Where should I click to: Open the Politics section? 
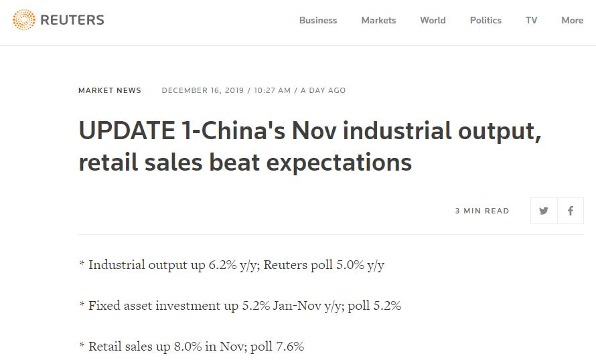pyautogui.click(x=486, y=20)
